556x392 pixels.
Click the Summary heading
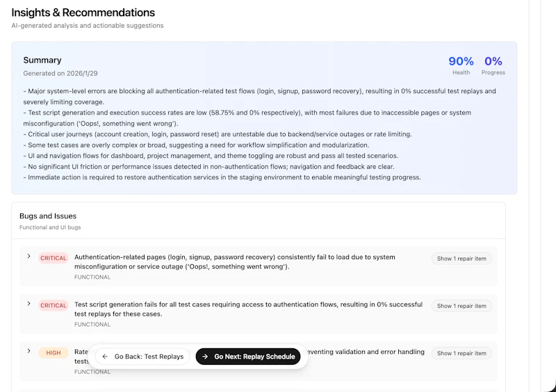tap(42, 60)
